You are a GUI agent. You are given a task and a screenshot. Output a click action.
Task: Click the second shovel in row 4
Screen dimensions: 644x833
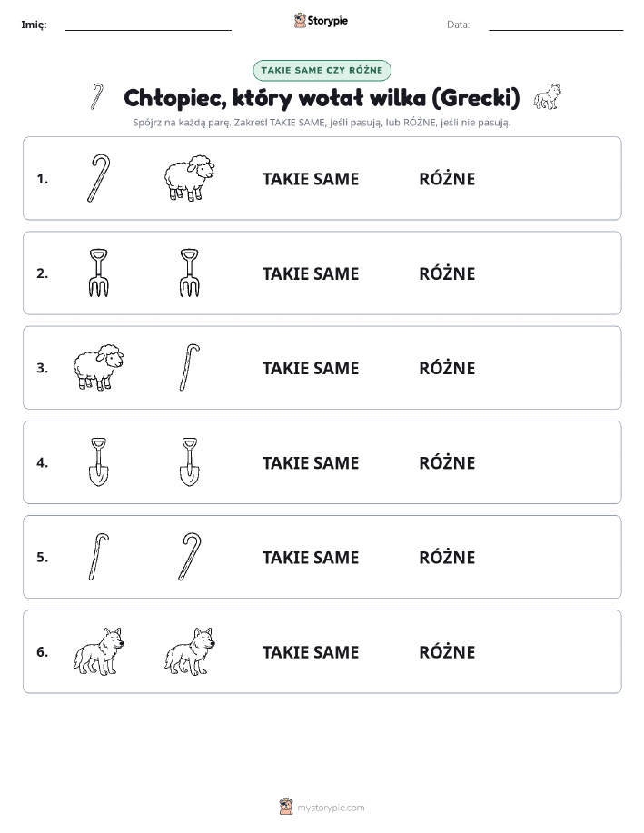tap(189, 461)
